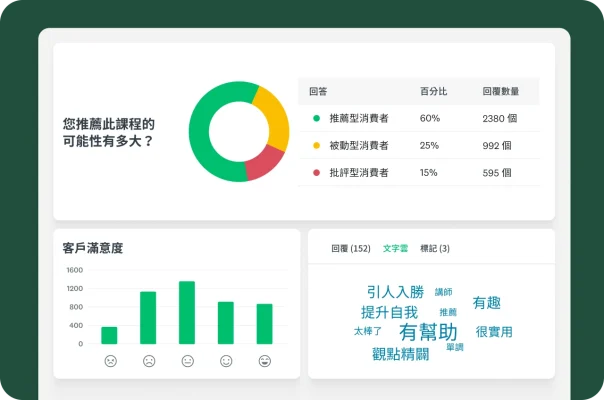Click the 回答 column header
604x400 pixels.
pyautogui.click(x=318, y=91)
